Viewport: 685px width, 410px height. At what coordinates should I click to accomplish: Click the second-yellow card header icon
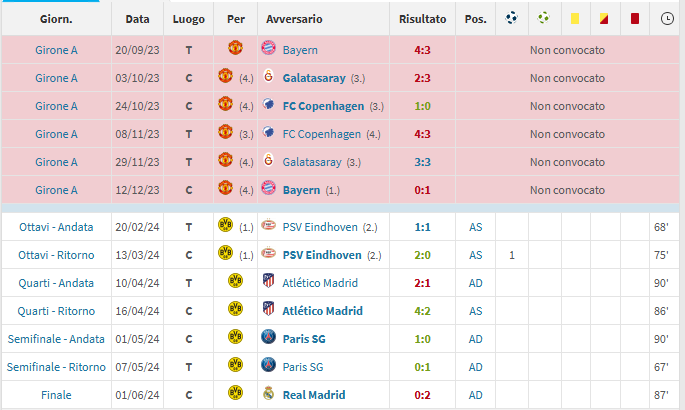click(604, 19)
